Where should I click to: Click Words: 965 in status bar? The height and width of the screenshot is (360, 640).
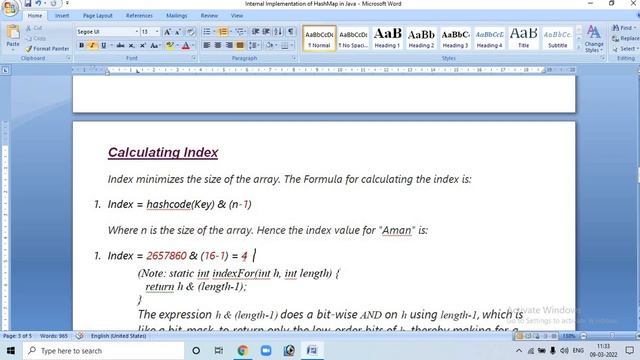click(x=53, y=336)
